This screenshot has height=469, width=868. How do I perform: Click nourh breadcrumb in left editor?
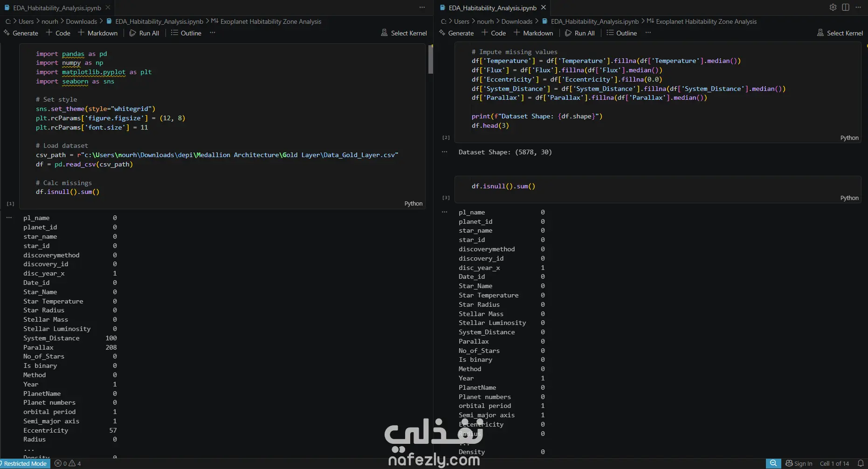pyautogui.click(x=50, y=21)
